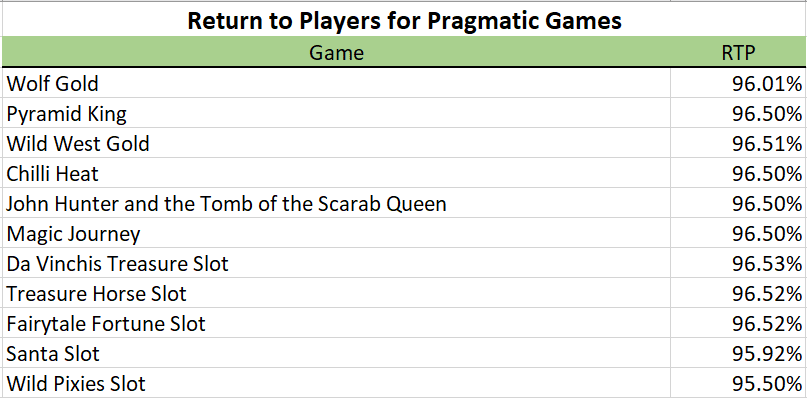Select the Wild West Gold cell

tap(337, 143)
